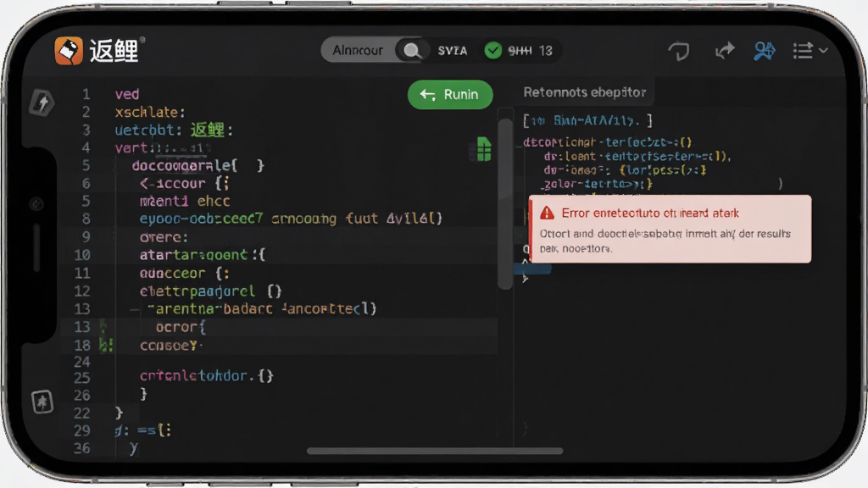Expand the chevron beside the list menu icon
The height and width of the screenshot is (488, 868).
click(x=823, y=50)
